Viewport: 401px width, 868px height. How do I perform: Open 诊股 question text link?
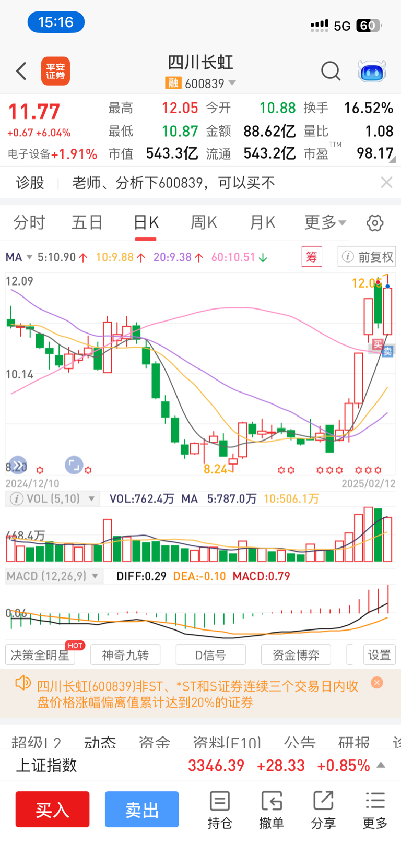(x=173, y=183)
